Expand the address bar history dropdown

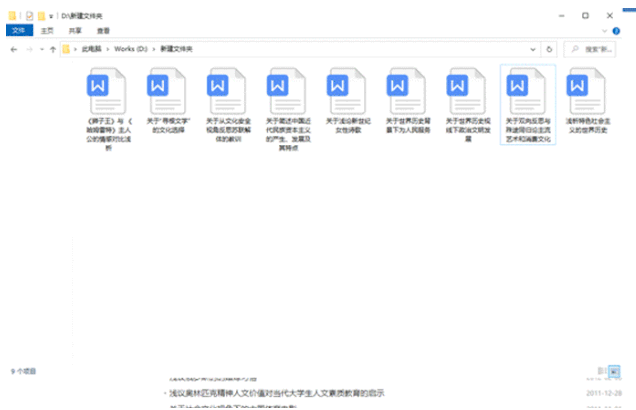(533, 49)
